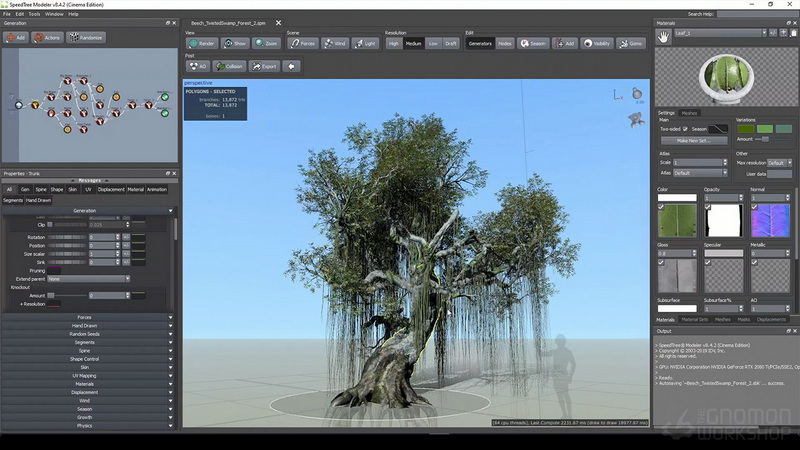This screenshot has width=800, height=450.
Task: Toggle the Metallic map checkbox
Action: (755, 262)
